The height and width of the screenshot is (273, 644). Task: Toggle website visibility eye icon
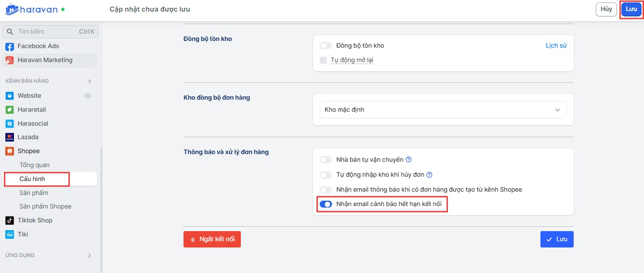pos(88,96)
